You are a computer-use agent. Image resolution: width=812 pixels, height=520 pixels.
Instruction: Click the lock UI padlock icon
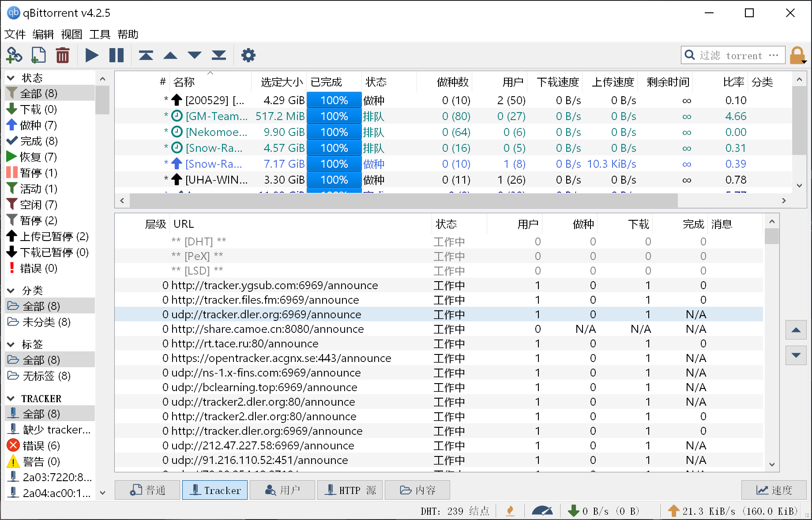(x=797, y=55)
